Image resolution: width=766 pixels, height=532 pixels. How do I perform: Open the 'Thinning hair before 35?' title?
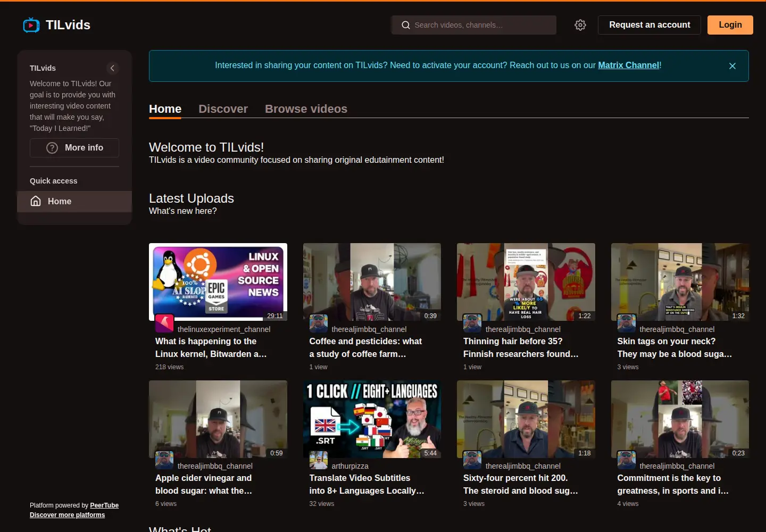521,348
